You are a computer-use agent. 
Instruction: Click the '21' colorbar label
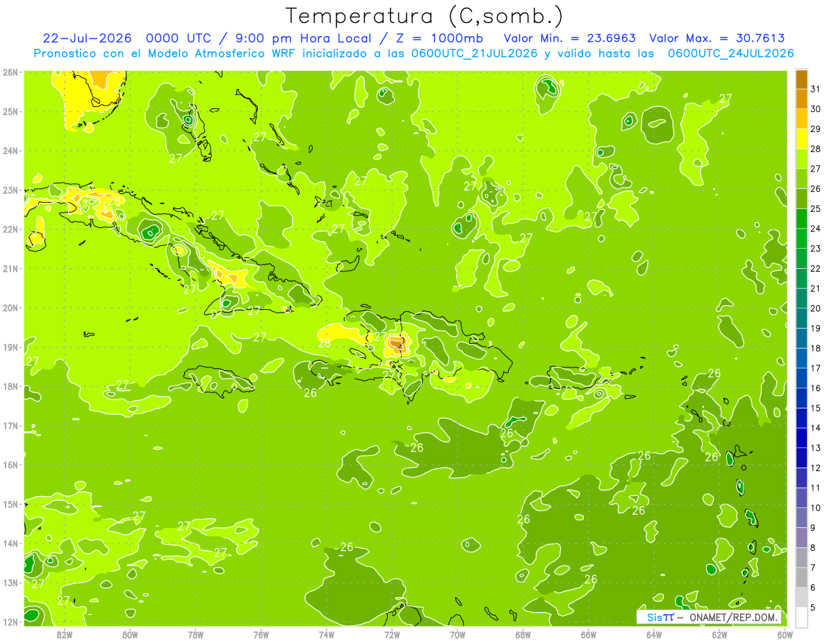coord(815,288)
